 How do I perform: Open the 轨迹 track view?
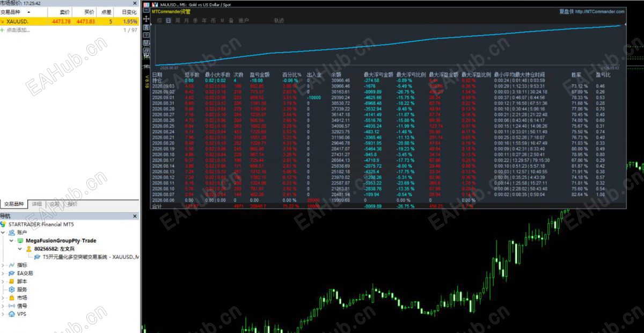click(279, 21)
